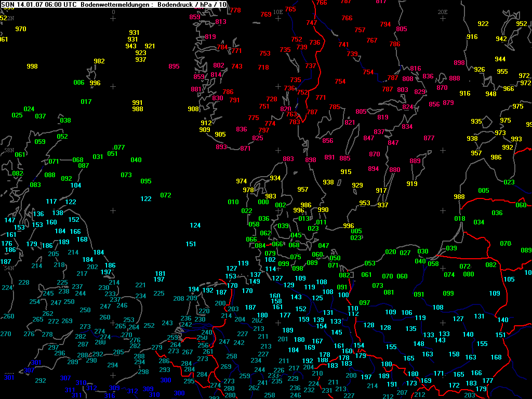Click the 58N latitude label

(9, 150)
